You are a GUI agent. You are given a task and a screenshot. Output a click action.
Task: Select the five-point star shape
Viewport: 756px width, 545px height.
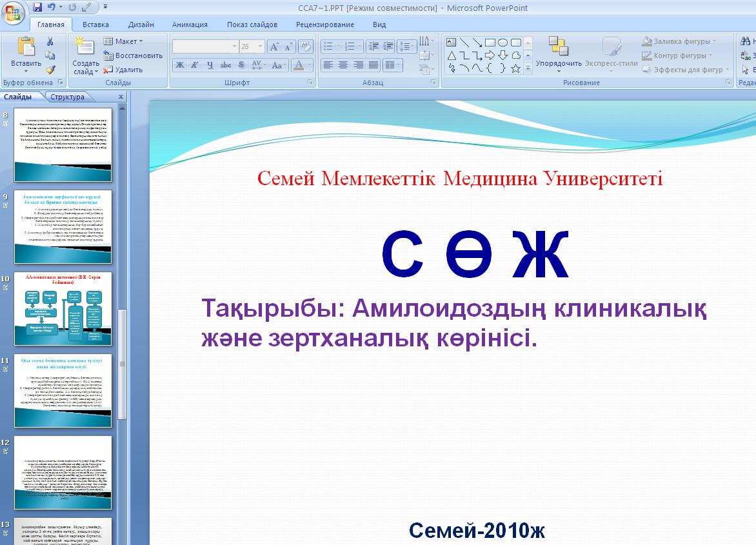[x=515, y=68]
